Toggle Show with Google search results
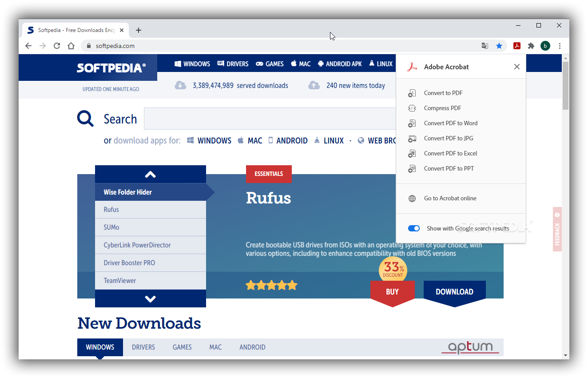The image size is (588, 378). (x=414, y=228)
